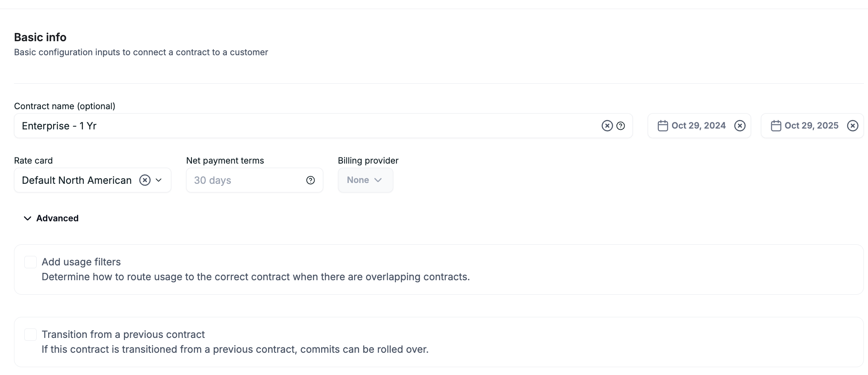Clear the Enterprise - 1 Yr contract name
This screenshot has width=868, height=375.
(607, 126)
